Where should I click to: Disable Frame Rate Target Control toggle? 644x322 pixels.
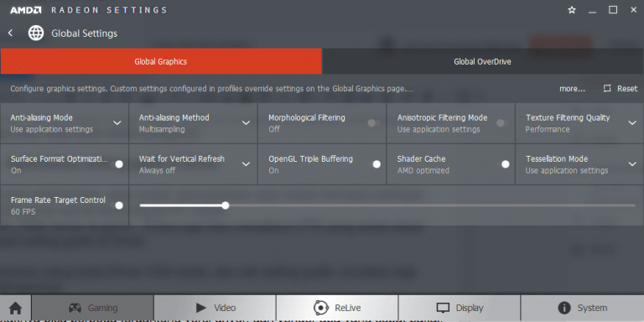click(117, 205)
